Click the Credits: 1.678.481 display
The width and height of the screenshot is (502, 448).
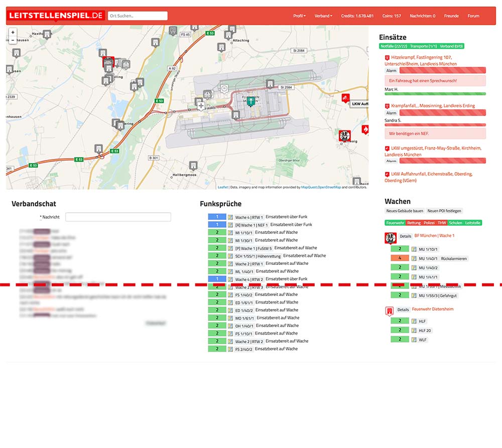[357, 16]
